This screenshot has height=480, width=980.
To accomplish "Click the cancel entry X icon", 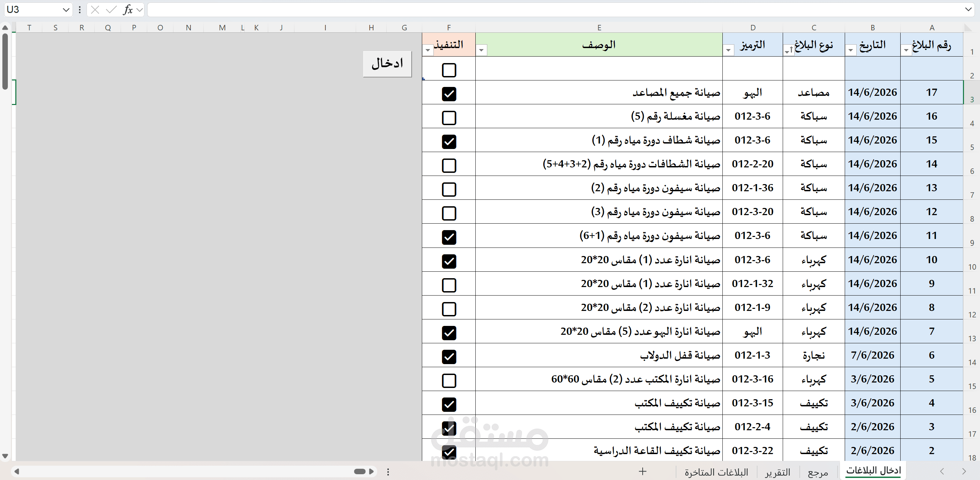I will tap(95, 10).
